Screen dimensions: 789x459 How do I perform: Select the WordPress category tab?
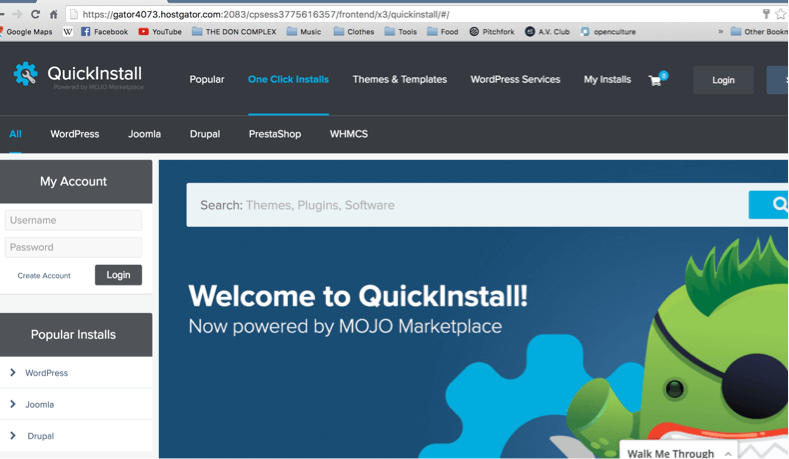pyautogui.click(x=74, y=134)
